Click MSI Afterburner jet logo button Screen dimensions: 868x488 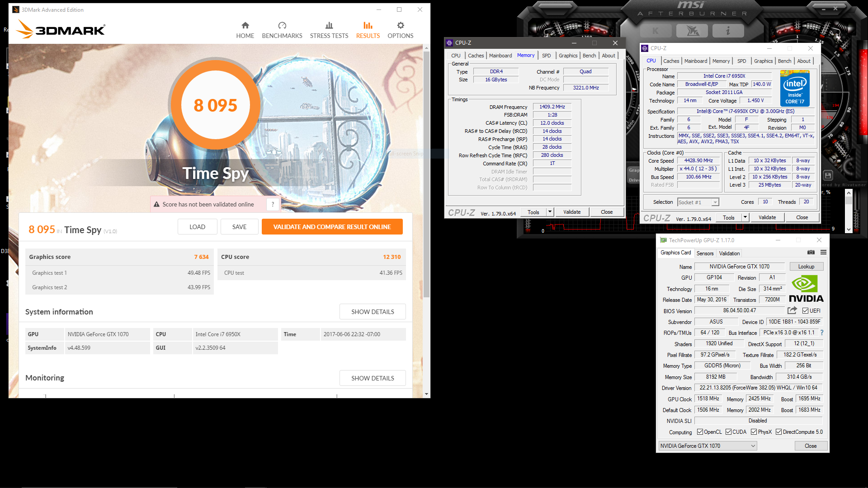click(x=692, y=31)
